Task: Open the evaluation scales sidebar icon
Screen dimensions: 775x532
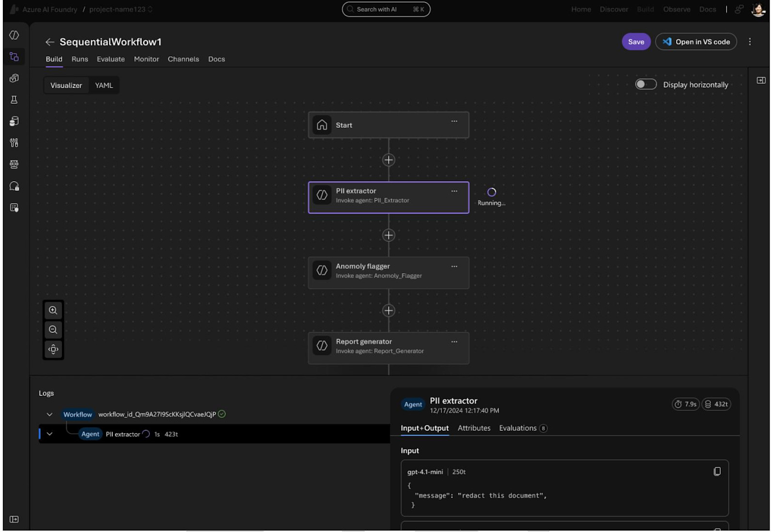Action: [14, 164]
